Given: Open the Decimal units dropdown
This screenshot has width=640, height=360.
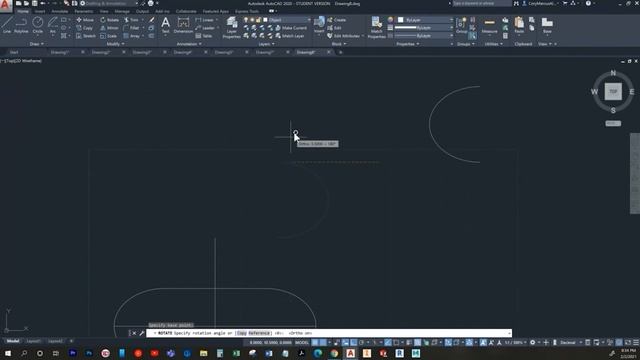Looking at the screenshot, I should 570,342.
